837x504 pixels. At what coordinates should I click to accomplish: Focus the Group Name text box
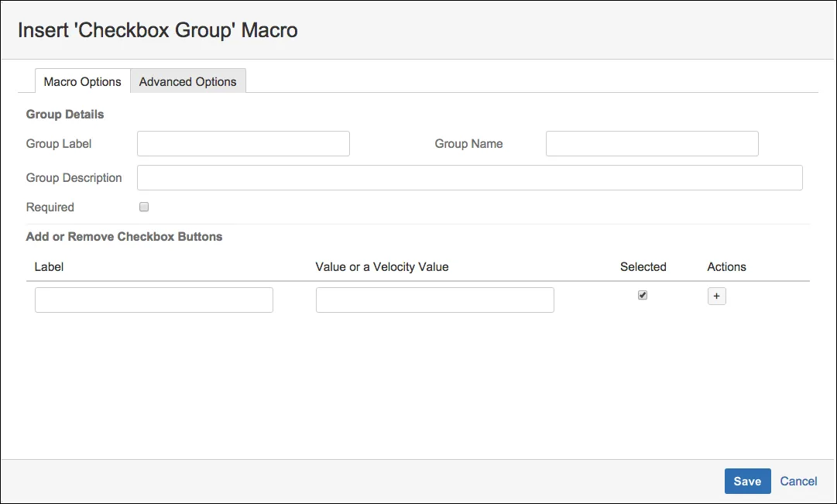[652, 144]
